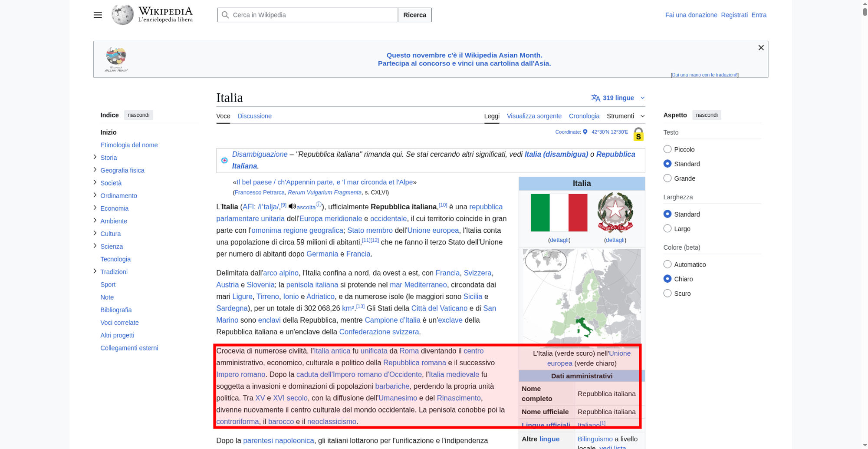
Task: Expand the Economia section in index
Action: point(95,208)
